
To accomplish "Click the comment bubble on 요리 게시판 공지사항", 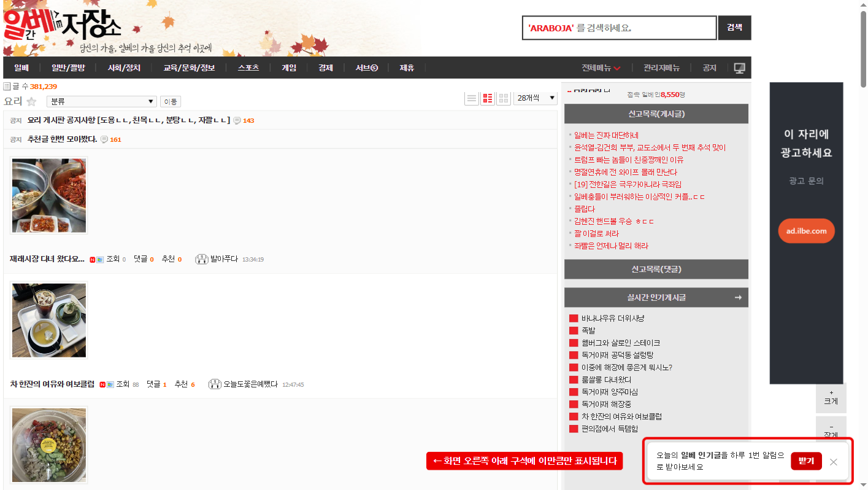I will tap(237, 120).
